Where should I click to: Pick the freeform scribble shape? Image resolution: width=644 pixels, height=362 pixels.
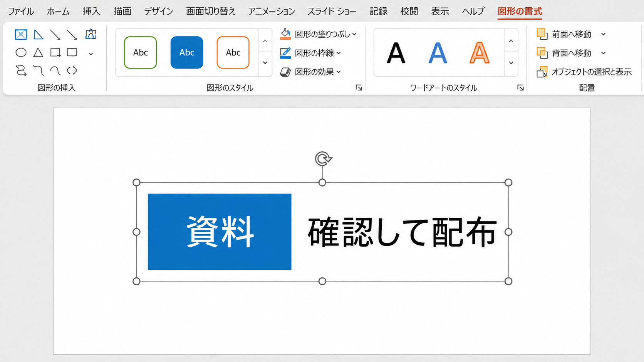click(21, 70)
